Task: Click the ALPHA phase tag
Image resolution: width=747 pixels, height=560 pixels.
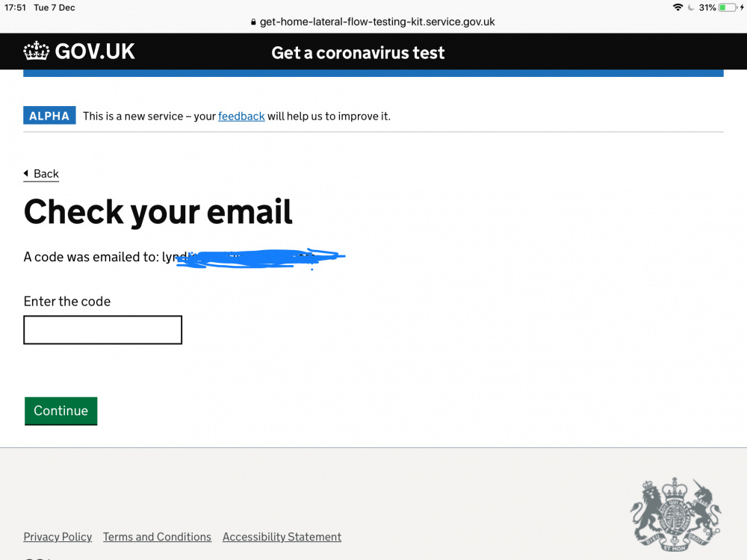Action: coord(49,116)
